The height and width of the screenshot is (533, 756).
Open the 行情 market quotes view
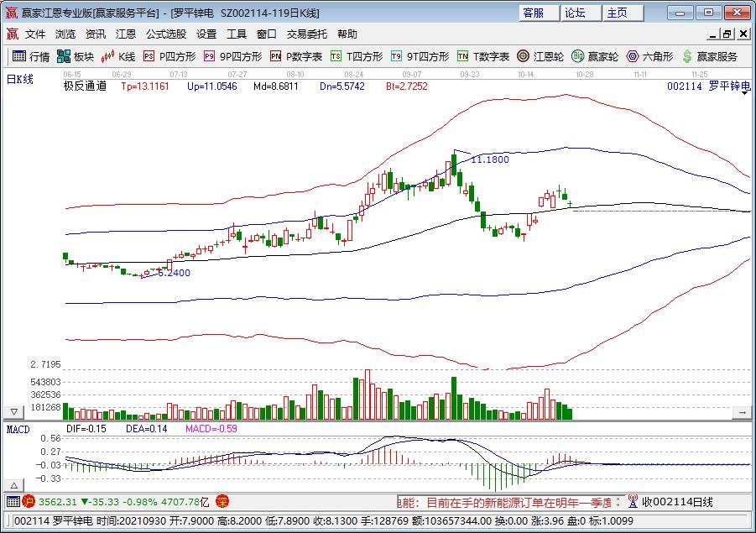pyautogui.click(x=30, y=56)
